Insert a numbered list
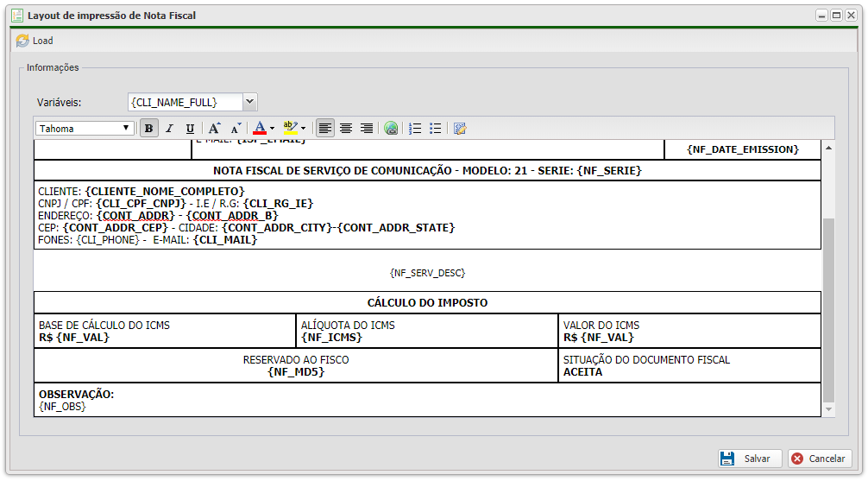This screenshot has width=868, height=481. [x=415, y=129]
